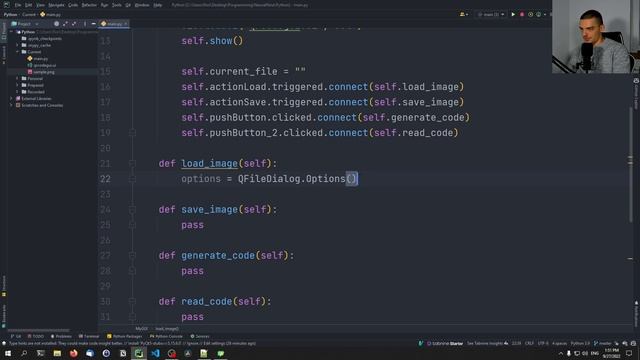Click the Python interpreter status widget
The width and height of the screenshot is (640, 360).
click(x=580, y=344)
